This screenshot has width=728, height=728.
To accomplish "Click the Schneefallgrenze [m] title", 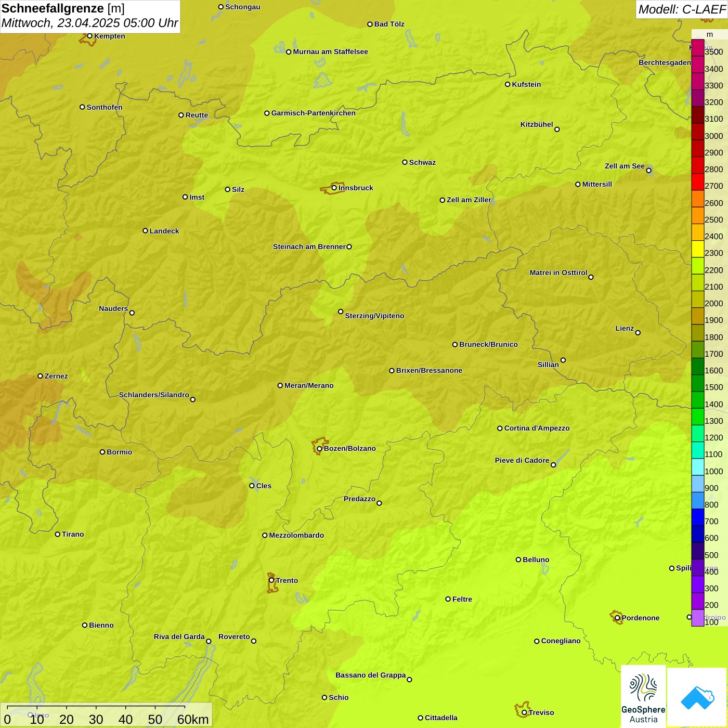I will [x=63, y=9].
